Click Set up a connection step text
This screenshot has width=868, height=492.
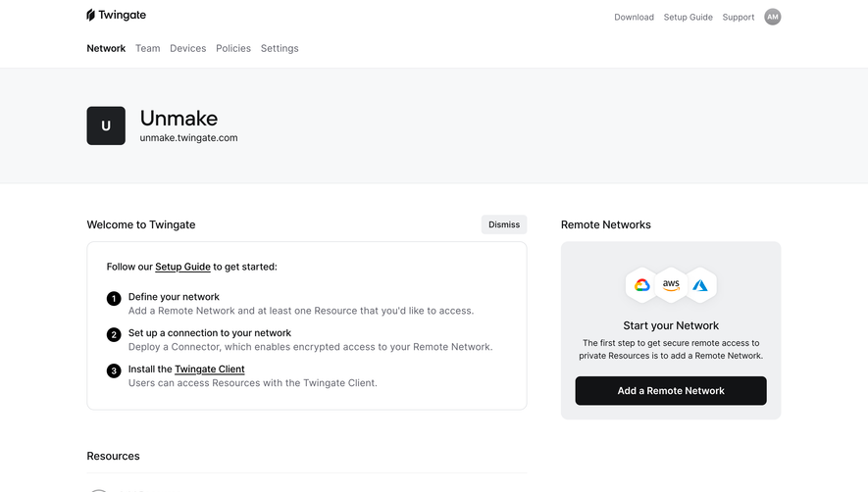[x=210, y=332]
